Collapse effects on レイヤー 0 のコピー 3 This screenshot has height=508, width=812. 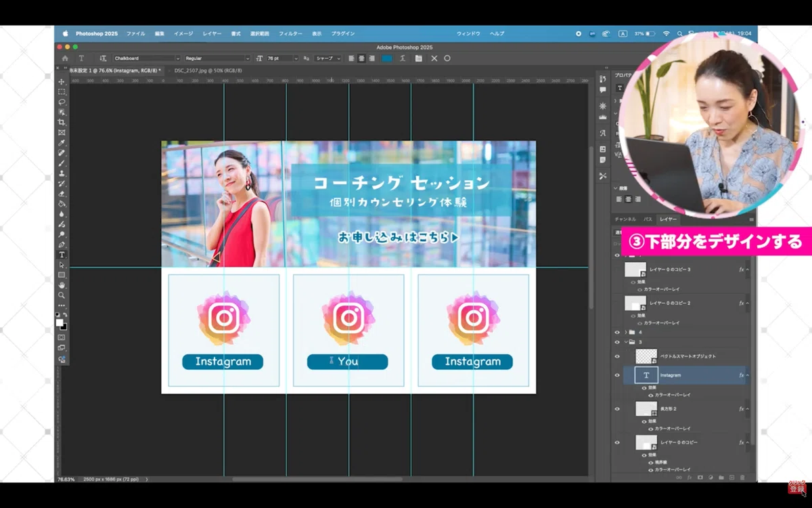click(x=748, y=270)
